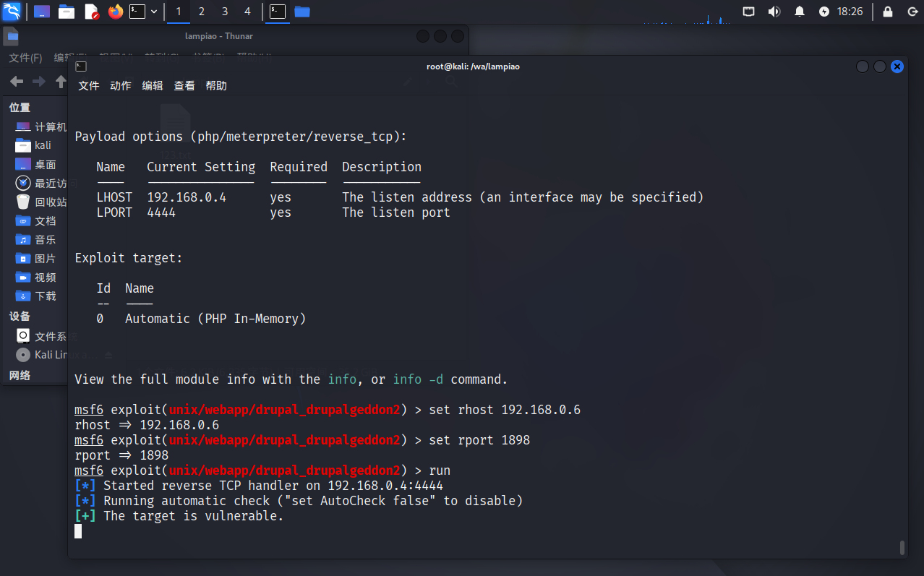Open the terminal 查看 menu
This screenshot has width=924, height=576.
click(x=184, y=85)
